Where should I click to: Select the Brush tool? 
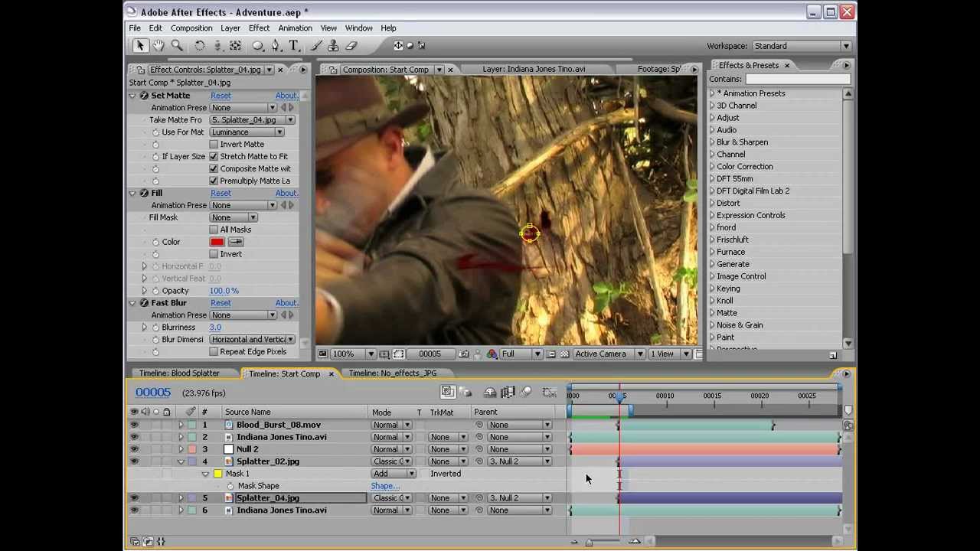coord(315,46)
